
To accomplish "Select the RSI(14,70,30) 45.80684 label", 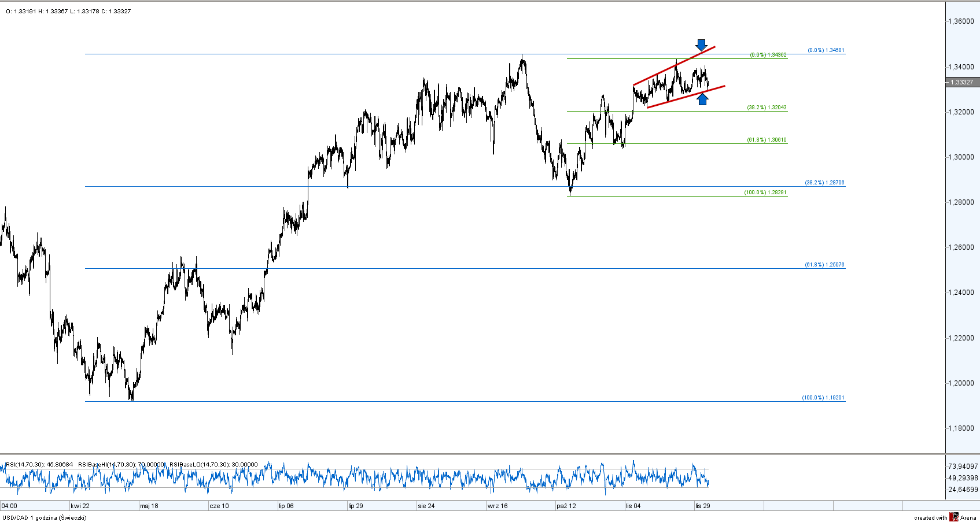I will [x=39, y=465].
